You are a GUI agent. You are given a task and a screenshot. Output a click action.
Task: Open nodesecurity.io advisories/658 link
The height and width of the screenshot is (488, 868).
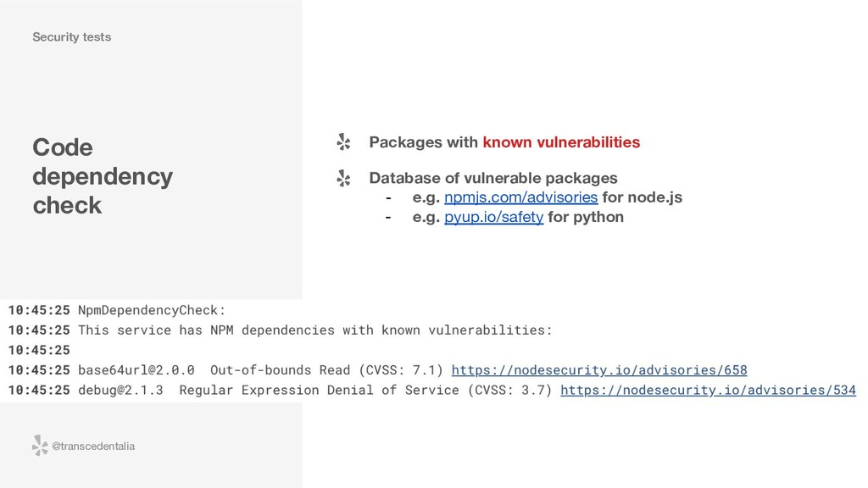tap(599, 370)
